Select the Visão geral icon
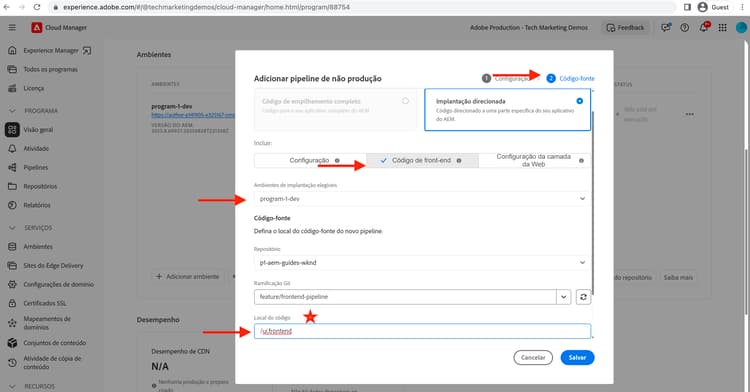 tap(12, 130)
